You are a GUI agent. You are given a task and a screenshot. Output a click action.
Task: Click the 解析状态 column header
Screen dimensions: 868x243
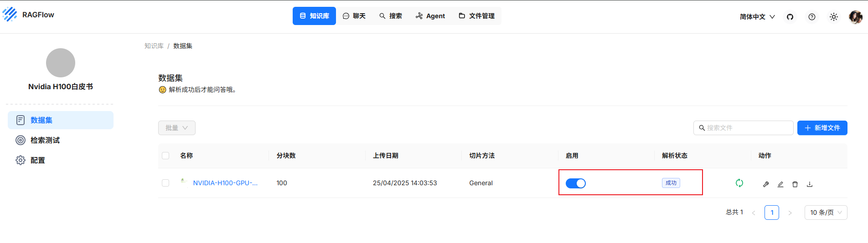coord(675,156)
